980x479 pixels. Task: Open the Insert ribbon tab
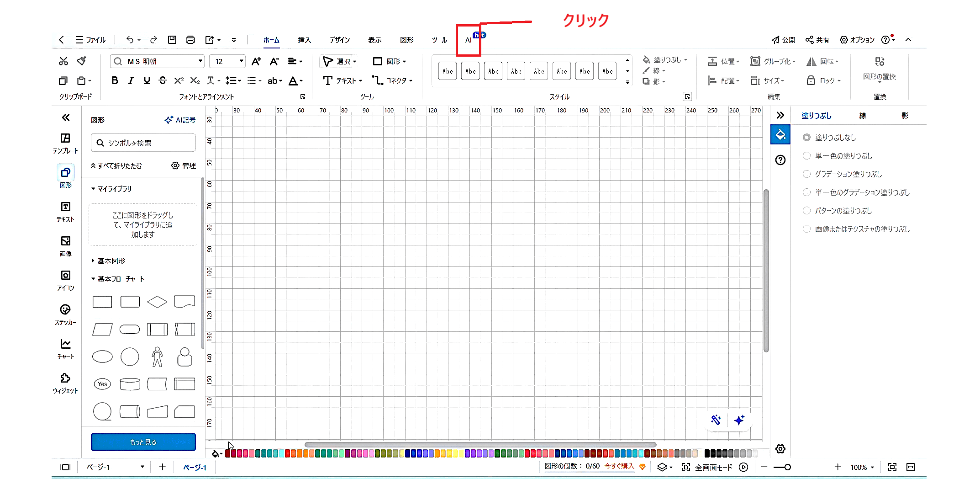point(304,40)
